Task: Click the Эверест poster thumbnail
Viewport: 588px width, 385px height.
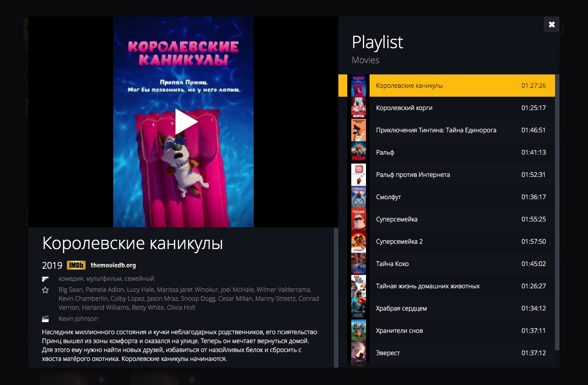Action: tap(358, 353)
